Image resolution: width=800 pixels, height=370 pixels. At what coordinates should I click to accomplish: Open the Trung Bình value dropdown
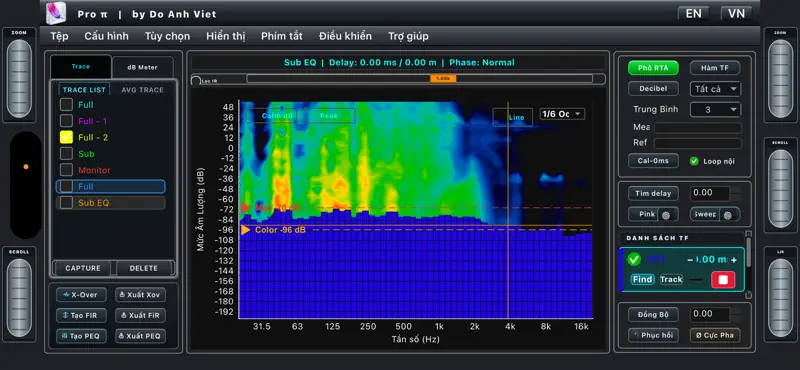tap(715, 109)
